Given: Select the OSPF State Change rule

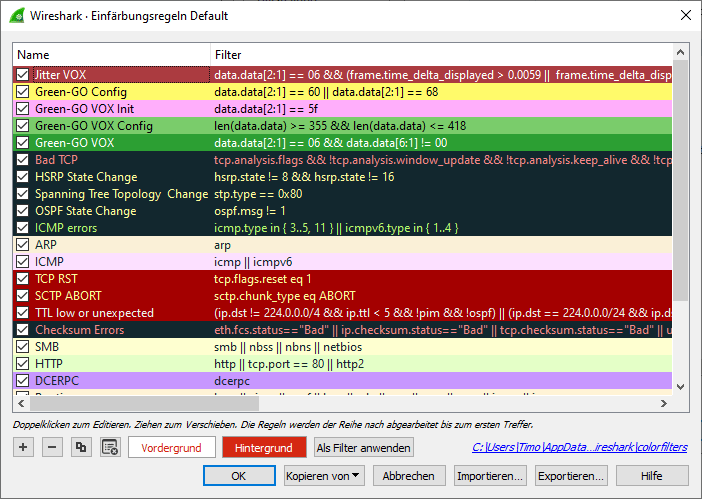Looking at the screenshot, I should (x=342, y=211).
